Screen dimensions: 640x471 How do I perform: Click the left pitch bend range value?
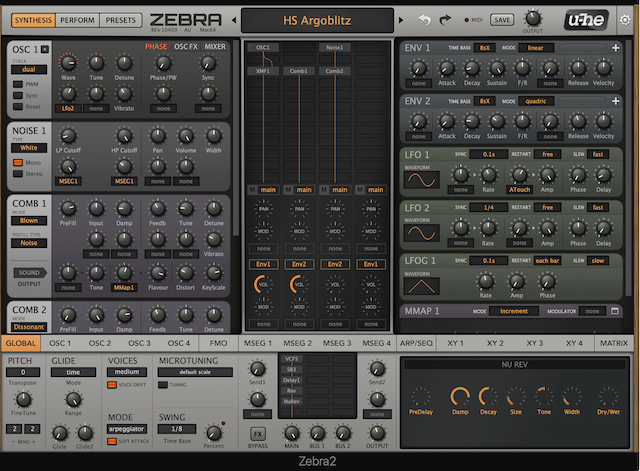pyautogui.click(x=14, y=429)
